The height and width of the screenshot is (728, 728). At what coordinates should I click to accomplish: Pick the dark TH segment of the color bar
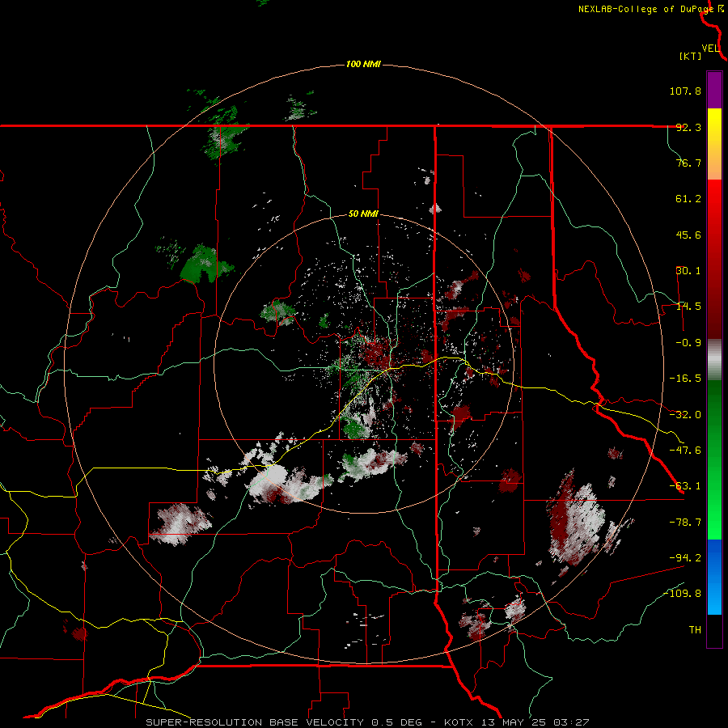point(714,631)
